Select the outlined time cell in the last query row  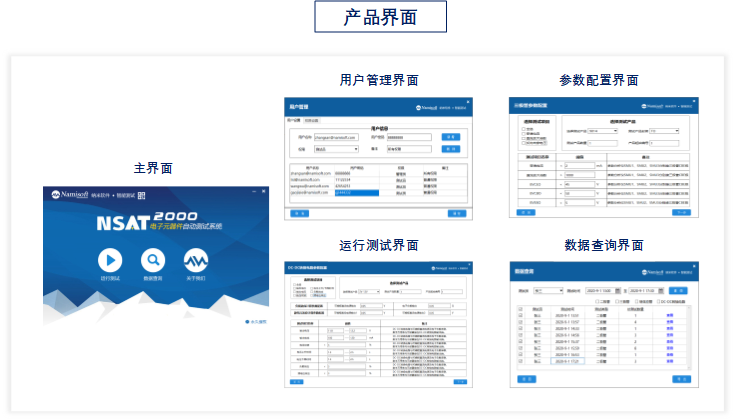567,361
